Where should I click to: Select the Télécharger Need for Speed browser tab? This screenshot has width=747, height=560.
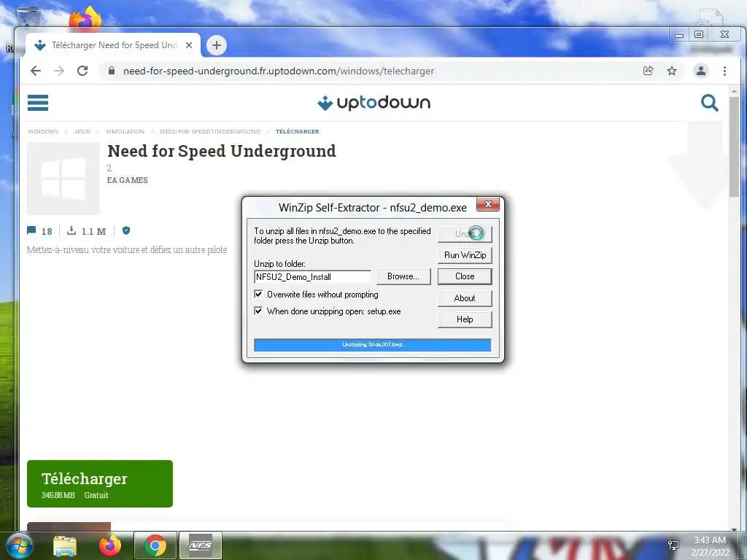115,45
